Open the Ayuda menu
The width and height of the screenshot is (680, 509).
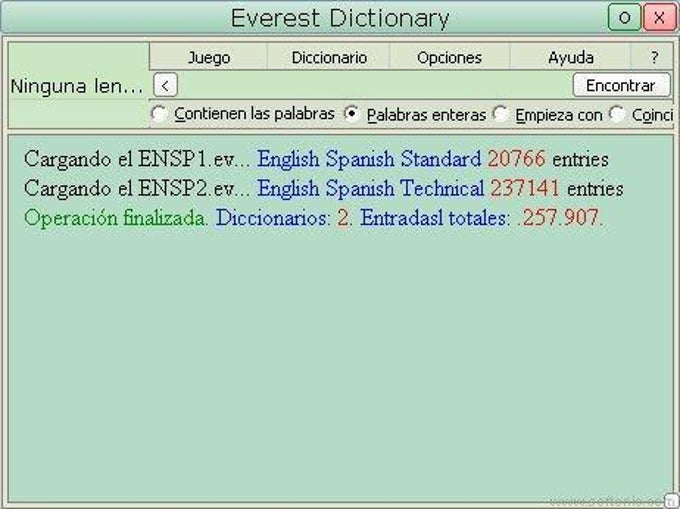pos(570,57)
